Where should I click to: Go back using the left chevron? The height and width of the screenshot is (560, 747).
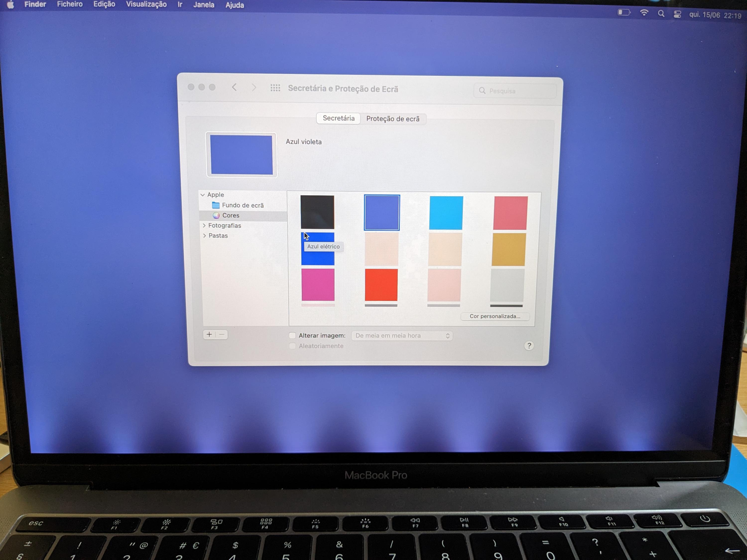coord(234,88)
